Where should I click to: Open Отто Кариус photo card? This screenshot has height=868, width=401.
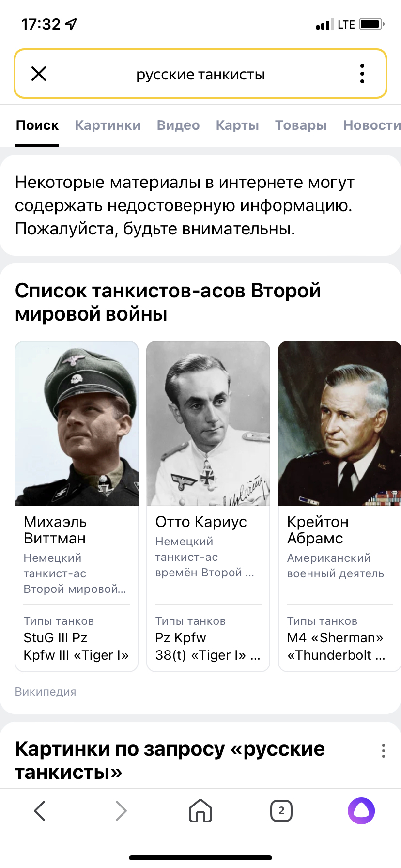coord(208,423)
